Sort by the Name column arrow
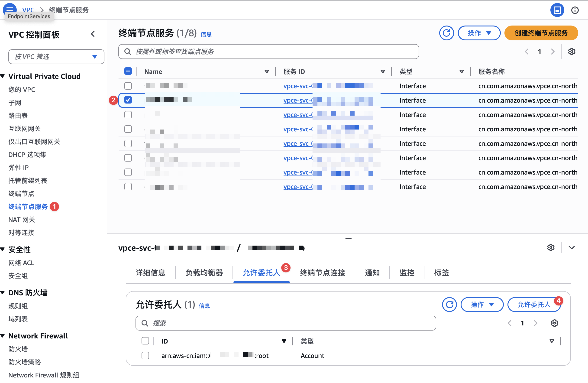 click(267, 72)
